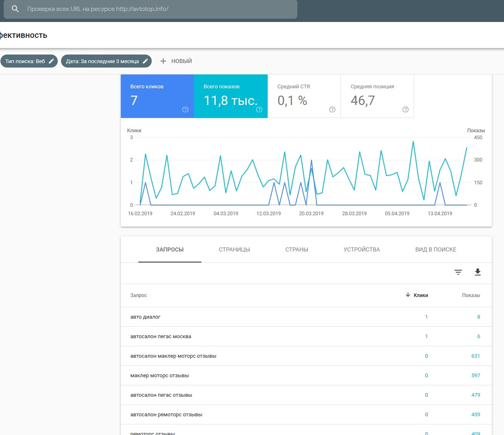Open help icon on average position card

pyautogui.click(x=406, y=109)
